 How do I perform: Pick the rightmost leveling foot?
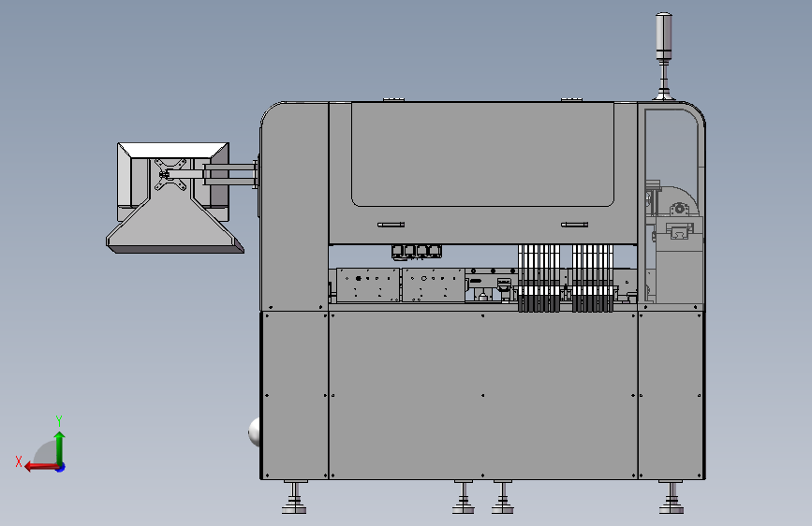point(672,497)
